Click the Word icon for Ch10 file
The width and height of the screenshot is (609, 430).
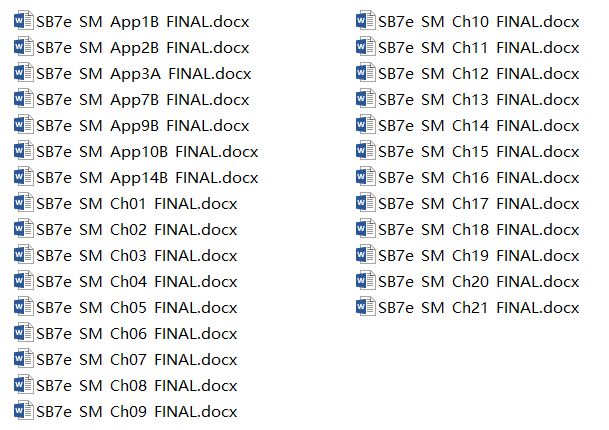coord(365,21)
